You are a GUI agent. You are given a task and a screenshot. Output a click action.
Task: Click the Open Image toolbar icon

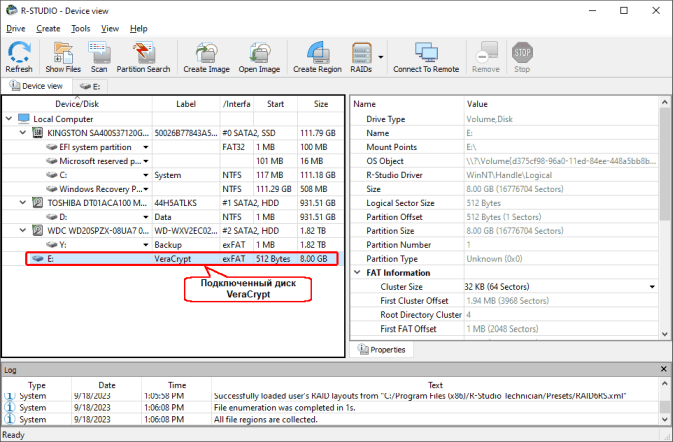click(x=259, y=57)
